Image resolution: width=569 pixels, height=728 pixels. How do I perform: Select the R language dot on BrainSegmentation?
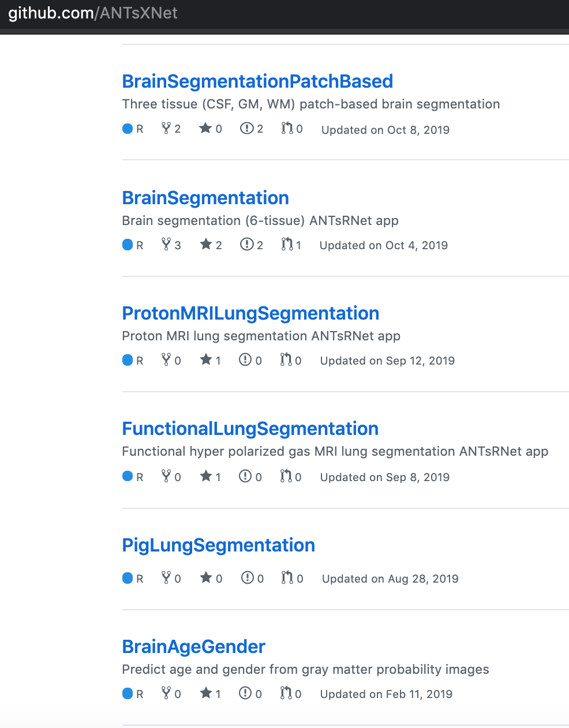tap(127, 244)
